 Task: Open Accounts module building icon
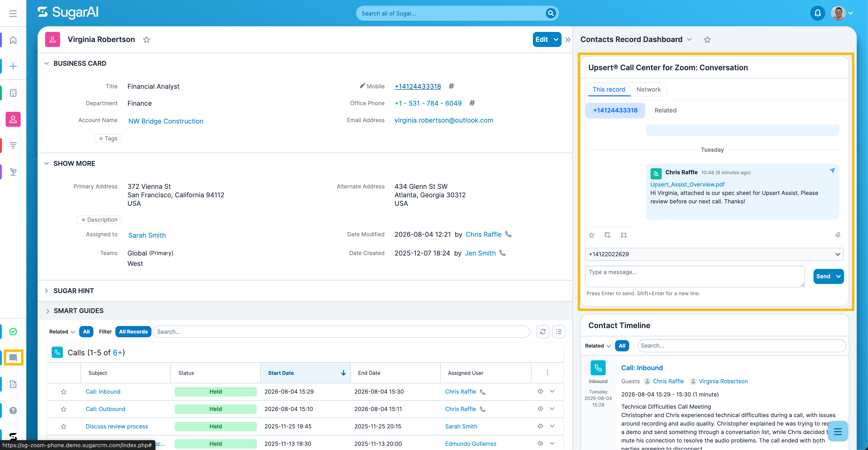pyautogui.click(x=13, y=93)
